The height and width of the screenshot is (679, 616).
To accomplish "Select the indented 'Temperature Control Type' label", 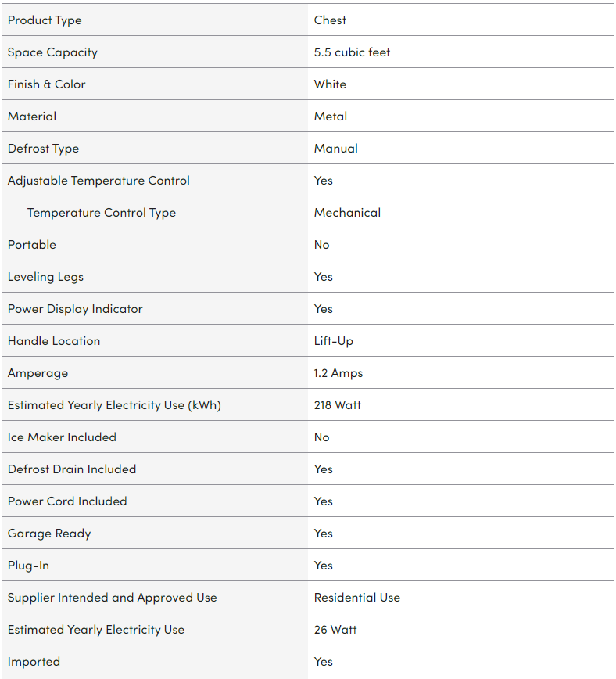I will tap(102, 213).
